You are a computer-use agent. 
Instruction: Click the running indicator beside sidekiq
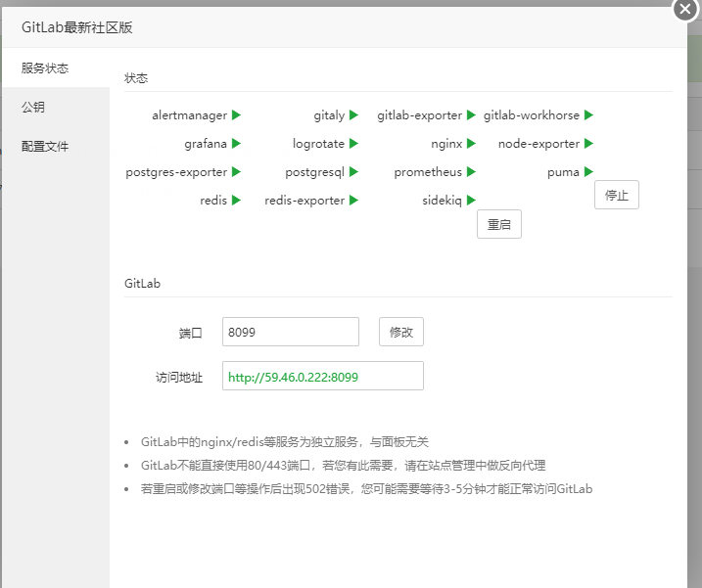tap(471, 200)
